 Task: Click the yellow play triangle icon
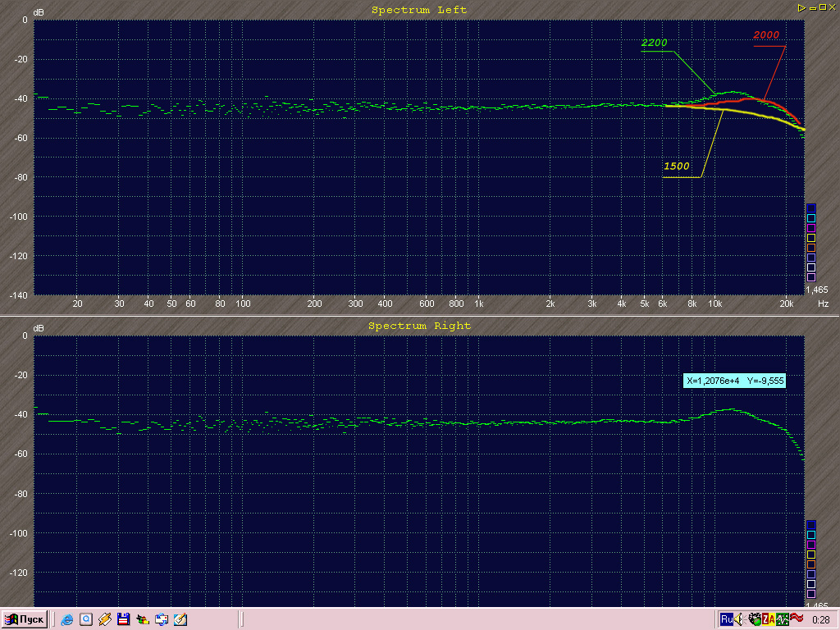802,7
